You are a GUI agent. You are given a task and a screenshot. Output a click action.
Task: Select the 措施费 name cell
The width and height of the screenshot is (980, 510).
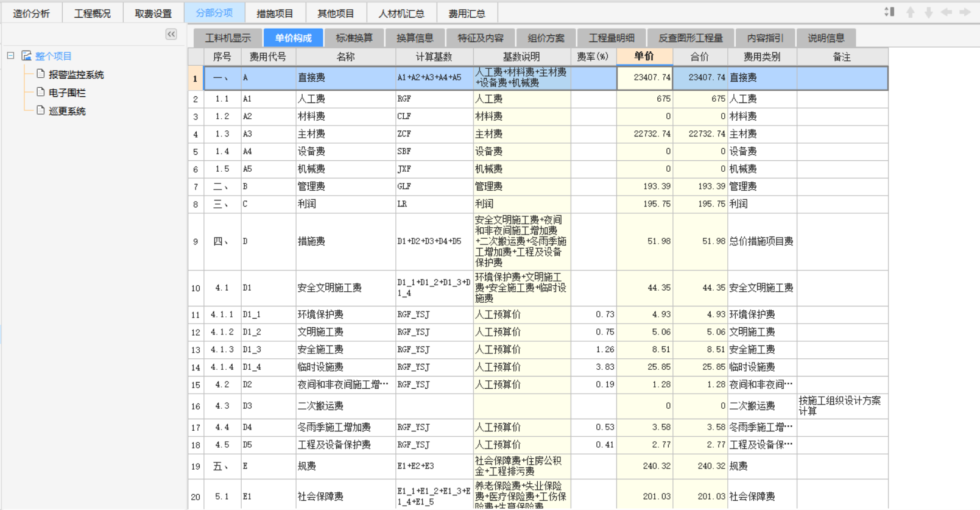(345, 241)
